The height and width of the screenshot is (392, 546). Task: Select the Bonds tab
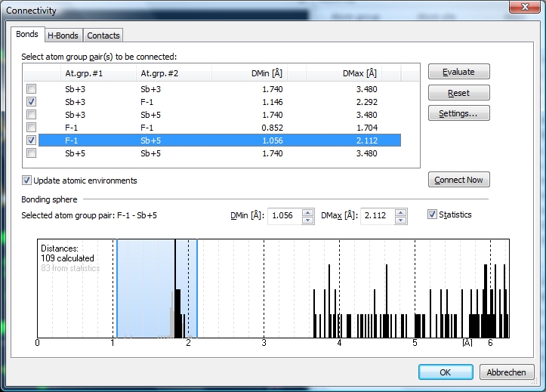point(27,35)
